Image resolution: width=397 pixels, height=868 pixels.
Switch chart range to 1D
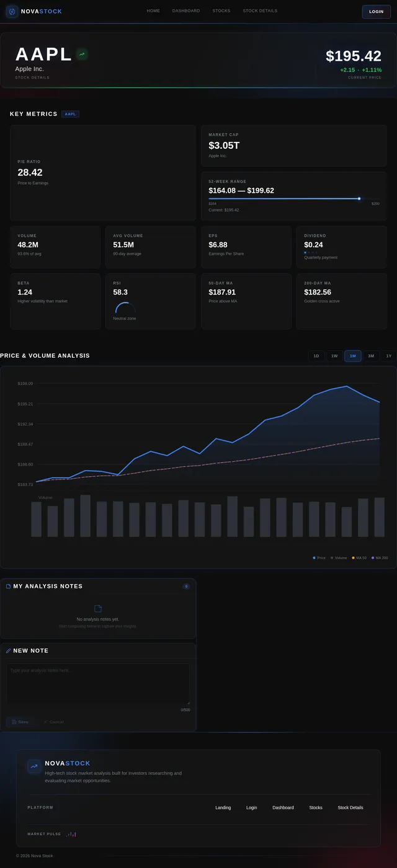(x=316, y=356)
